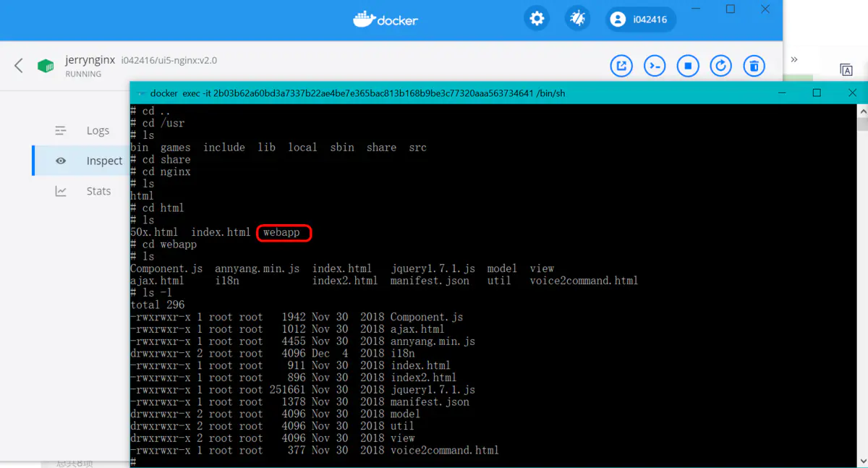The image size is (868, 468).
Task: Switch to the Stats tab
Action: point(98,191)
